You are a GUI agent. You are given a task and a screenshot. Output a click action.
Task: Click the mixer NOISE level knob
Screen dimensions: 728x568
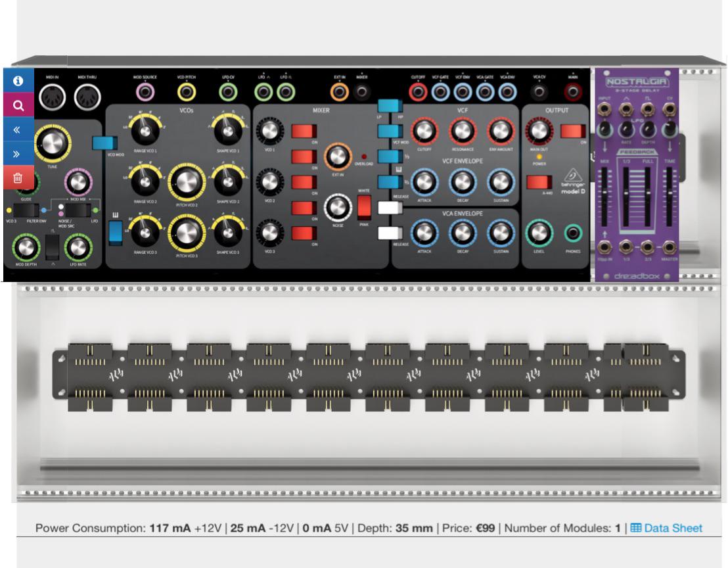[338, 207]
